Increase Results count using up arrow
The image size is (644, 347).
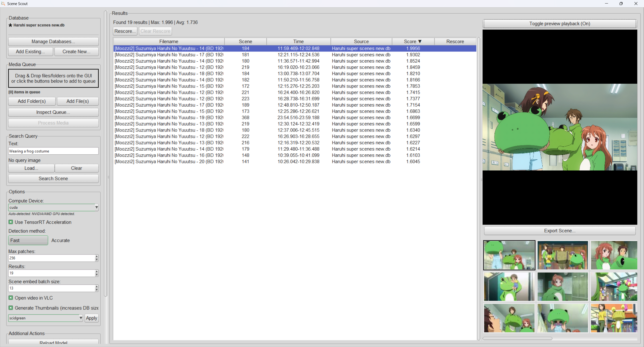click(97, 272)
